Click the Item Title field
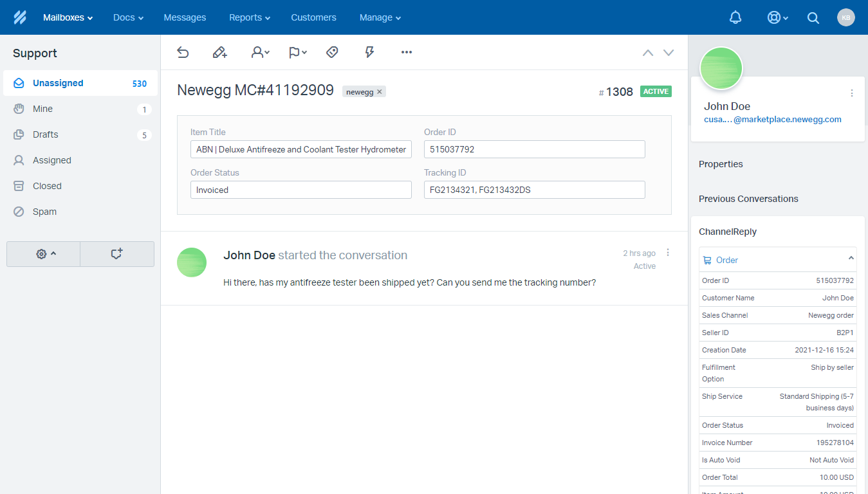868x494 pixels. 300,149
